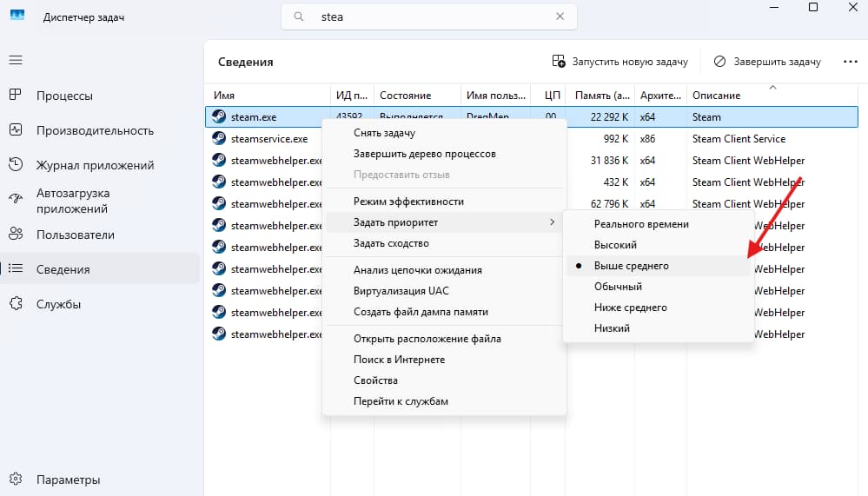
Task: Sort by the Память column header
Action: point(602,96)
